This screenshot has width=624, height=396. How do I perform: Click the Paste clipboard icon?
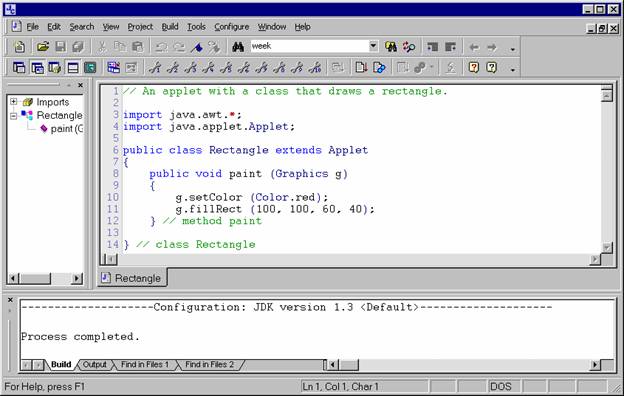tap(137, 47)
